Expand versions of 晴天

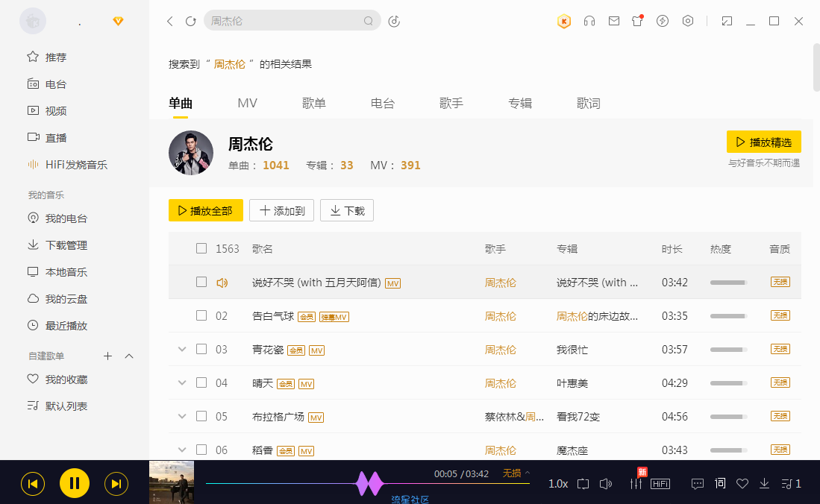pos(182,382)
